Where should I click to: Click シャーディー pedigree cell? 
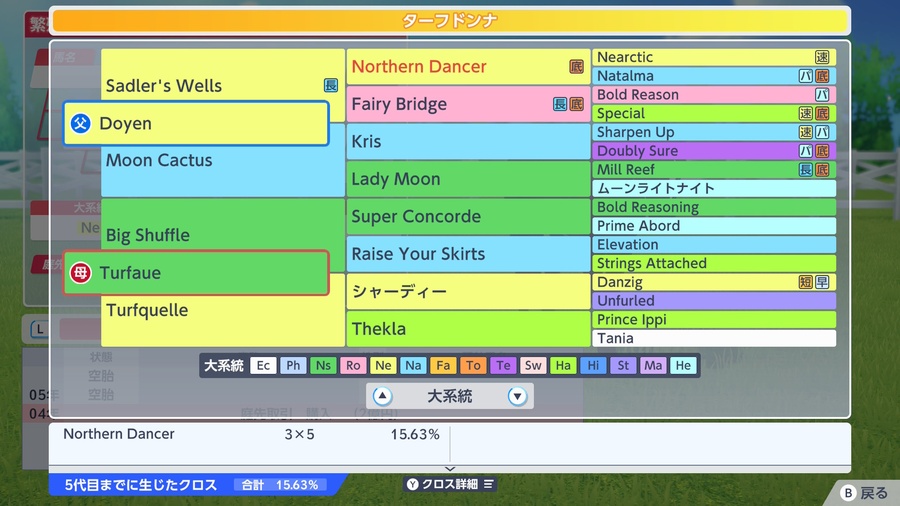pos(468,291)
